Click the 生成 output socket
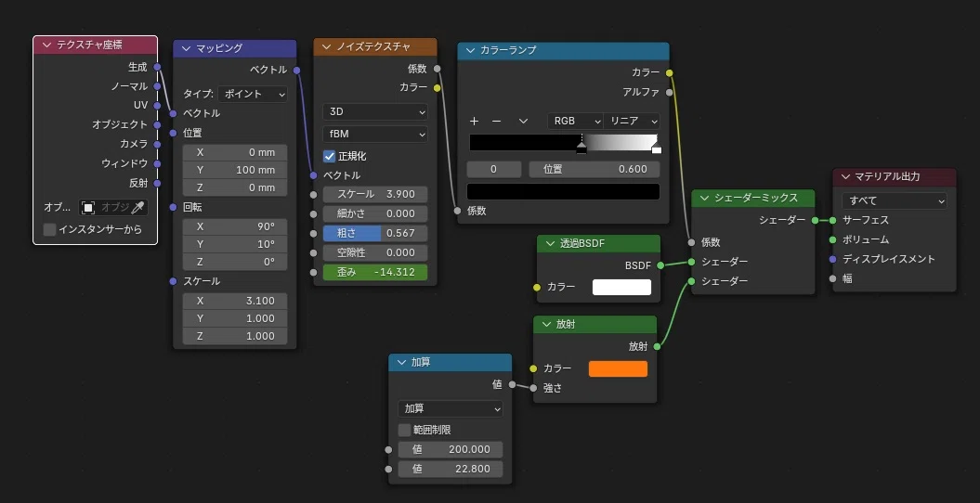This screenshot has height=503, width=980. 157,67
